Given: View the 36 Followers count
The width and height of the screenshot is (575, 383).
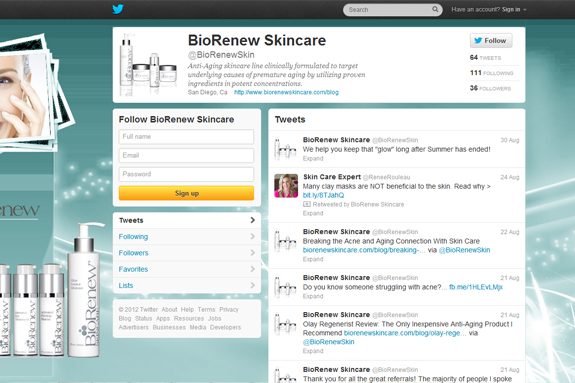Looking at the screenshot, I should pos(490,88).
